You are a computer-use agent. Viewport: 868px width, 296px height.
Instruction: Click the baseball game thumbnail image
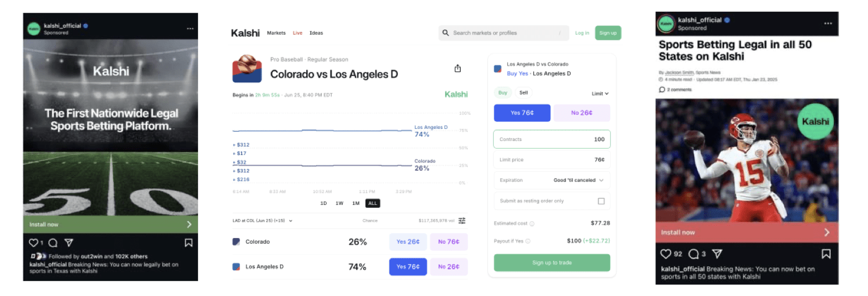coord(247,68)
